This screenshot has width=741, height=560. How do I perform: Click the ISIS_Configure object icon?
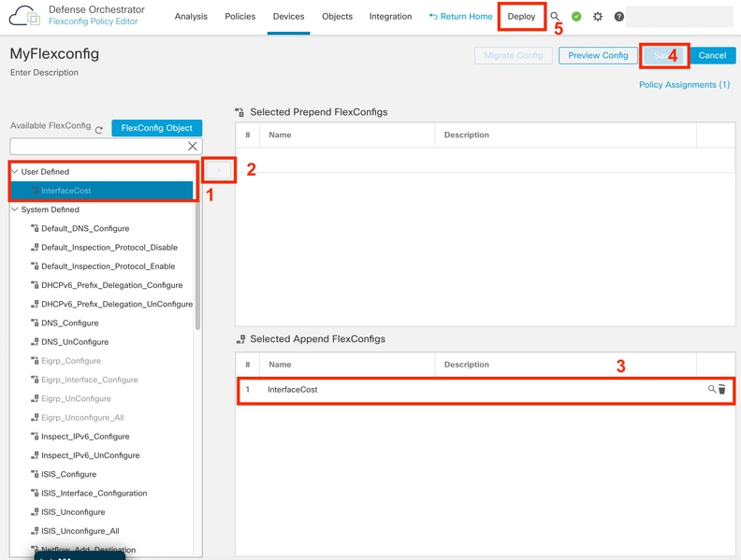pos(35,474)
